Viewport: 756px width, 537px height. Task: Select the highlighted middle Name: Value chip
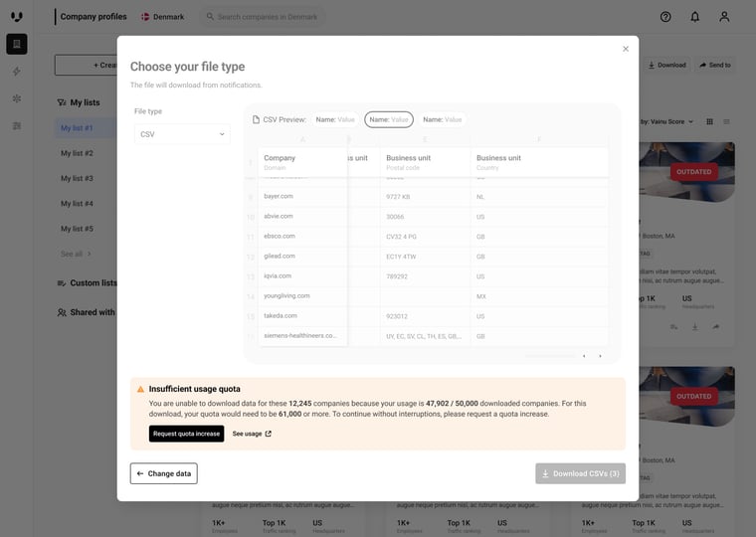389,119
